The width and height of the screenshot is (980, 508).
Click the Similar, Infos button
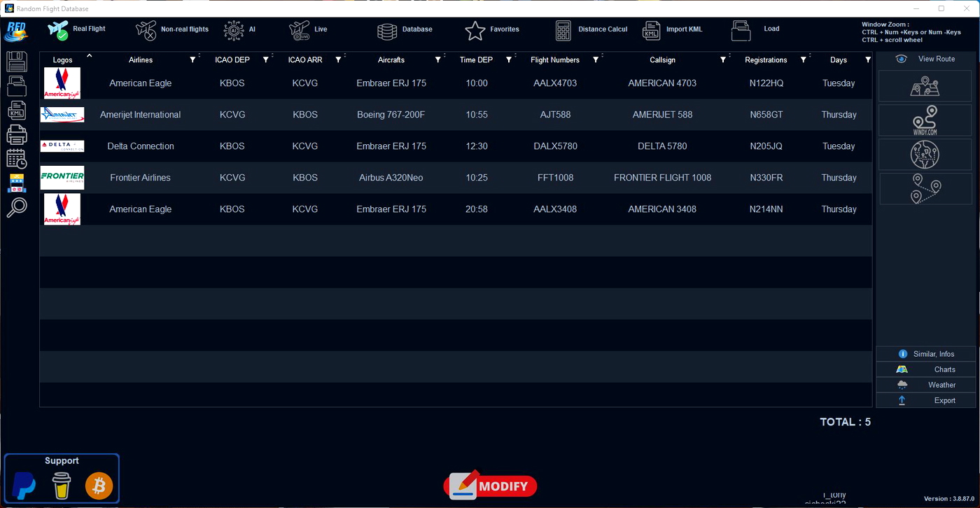(925, 354)
